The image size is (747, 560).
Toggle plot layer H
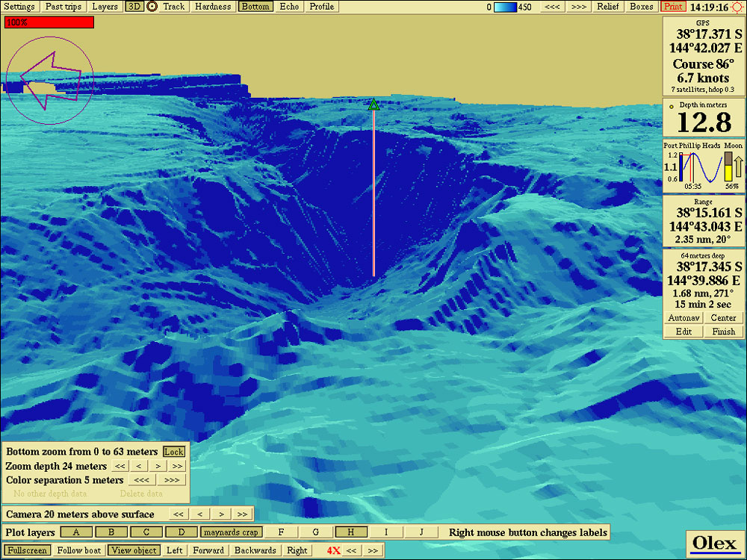[x=351, y=532]
